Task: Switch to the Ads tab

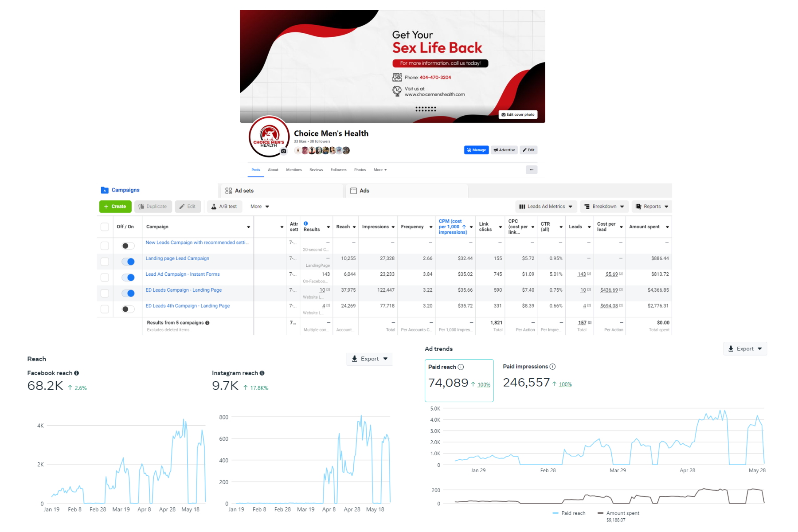Action: coord(407,191)
